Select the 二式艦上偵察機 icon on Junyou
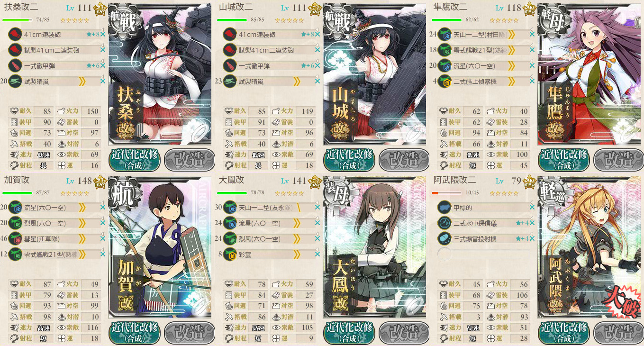Image resolution: width=644 pixels, height=346 pixels. pos(445,81)
